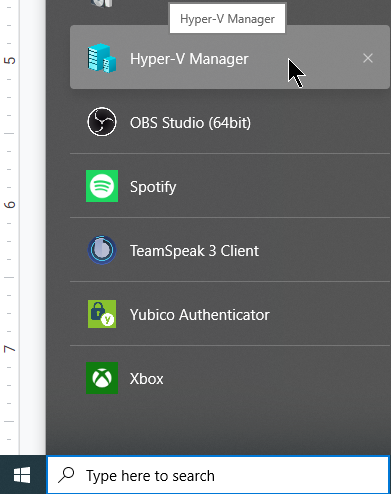This screenshot has height=494, width=391.
Task: Click into the Type here to search field
Action: pyautogui.click(x=218, y=475)
